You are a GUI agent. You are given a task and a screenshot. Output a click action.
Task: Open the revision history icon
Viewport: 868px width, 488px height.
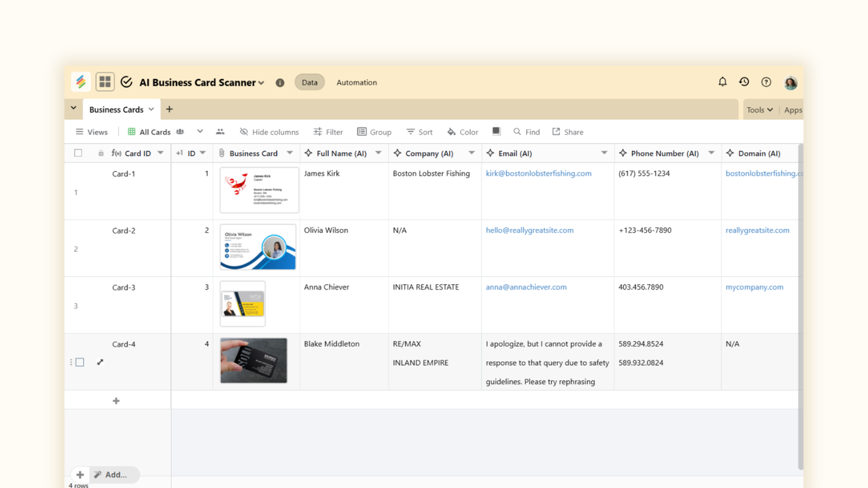(744, 82)
